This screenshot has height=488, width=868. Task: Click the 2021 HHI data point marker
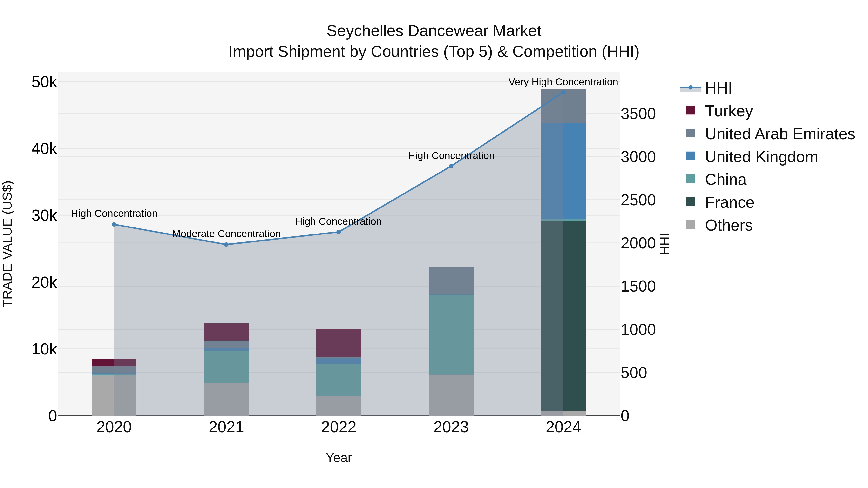[226, 245]
